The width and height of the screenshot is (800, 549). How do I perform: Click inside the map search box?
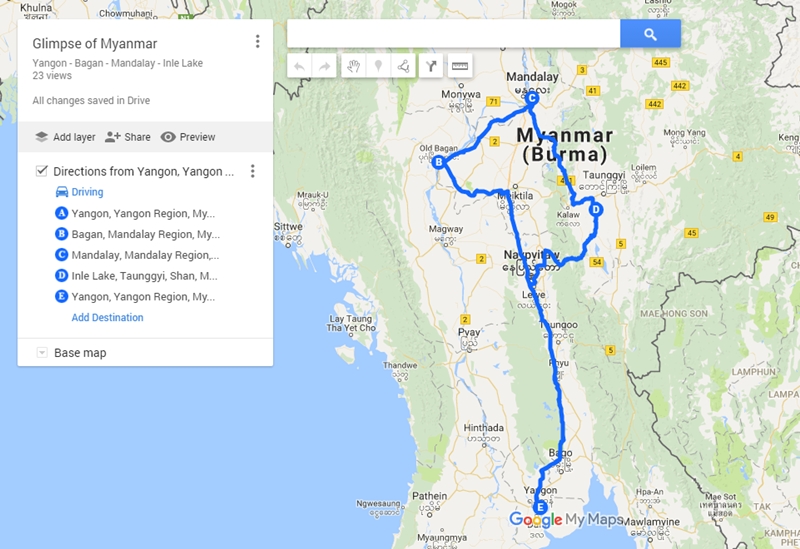pos(454,34)
